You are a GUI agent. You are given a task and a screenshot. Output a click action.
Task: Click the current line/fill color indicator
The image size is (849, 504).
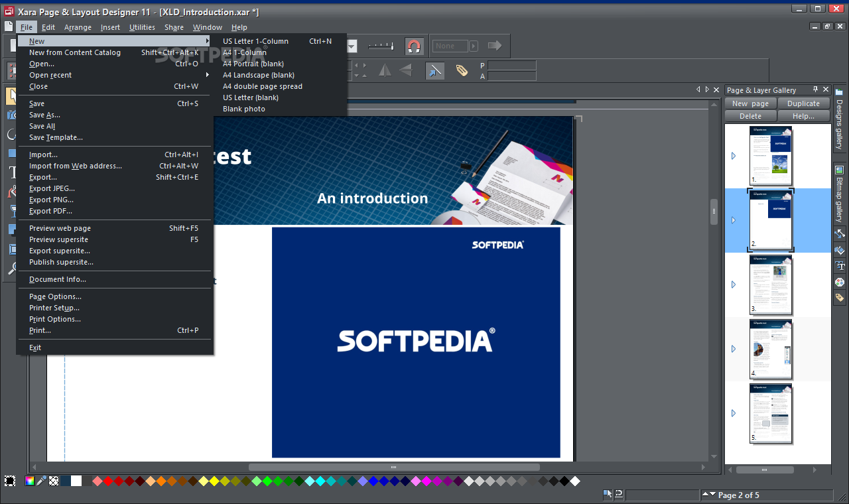pos(10,481)
